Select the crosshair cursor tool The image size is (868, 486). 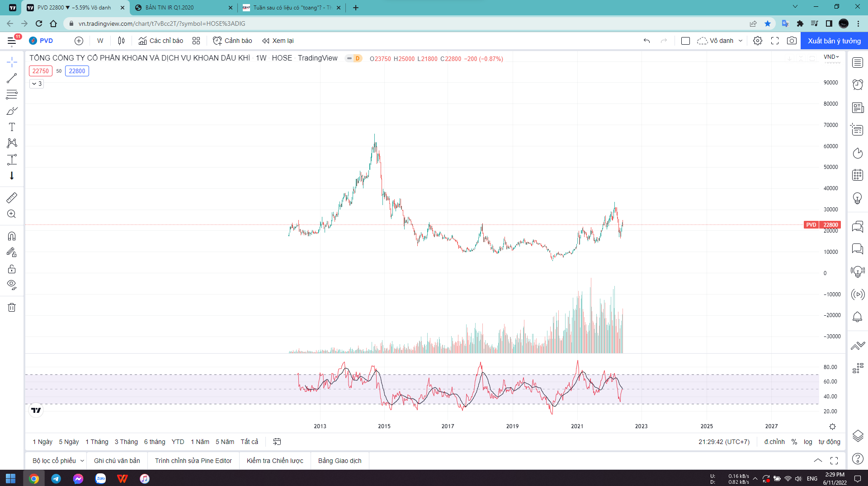tap(12, 62)
